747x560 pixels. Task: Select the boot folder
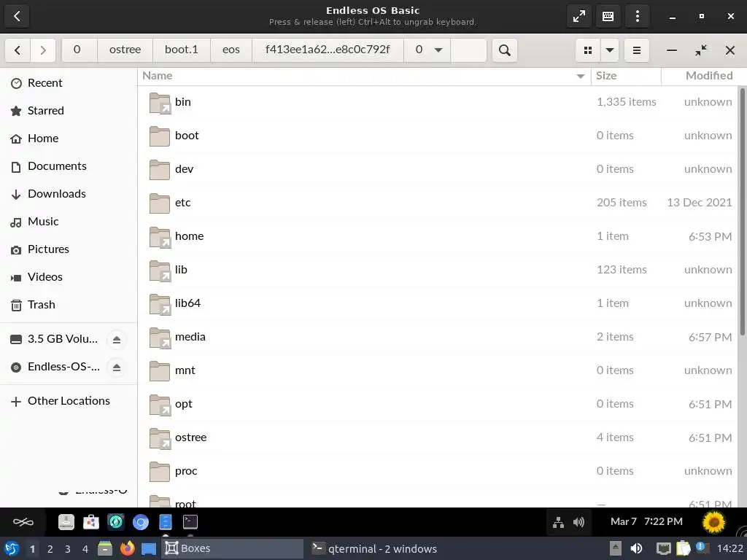pos(438,136)
